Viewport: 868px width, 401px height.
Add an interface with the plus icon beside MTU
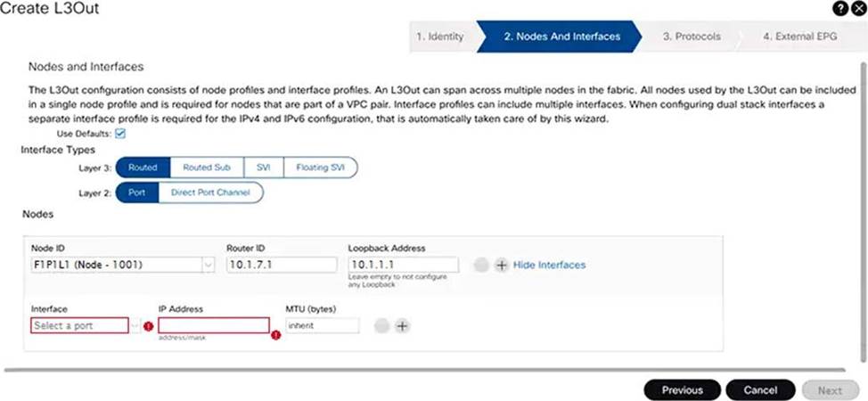[x=402, y=326]
